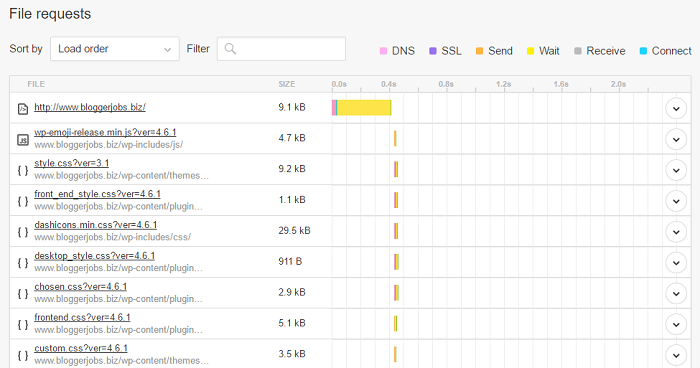Click the yellow Wait bar of the bloggerjobs.biz request

[x=364, y=108]
